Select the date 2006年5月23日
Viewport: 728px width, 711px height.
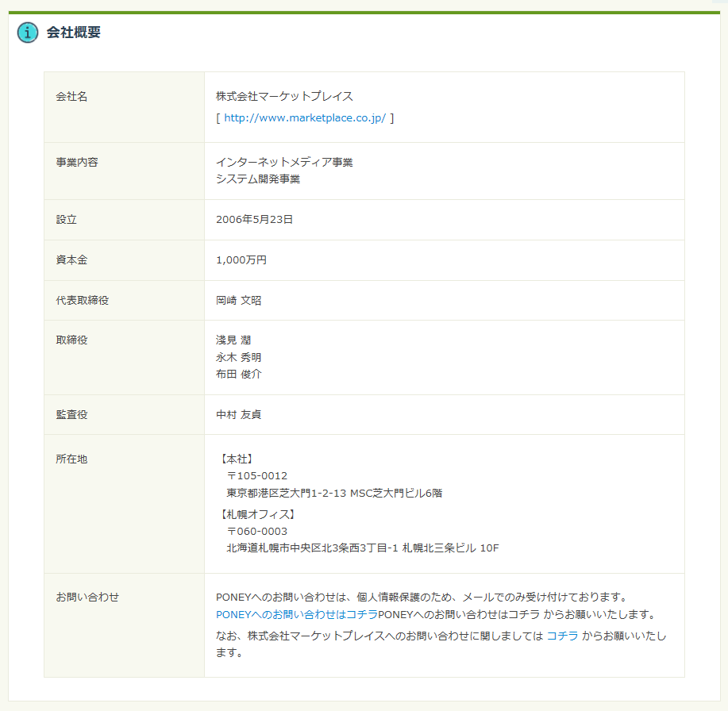[x=254, y=220]
